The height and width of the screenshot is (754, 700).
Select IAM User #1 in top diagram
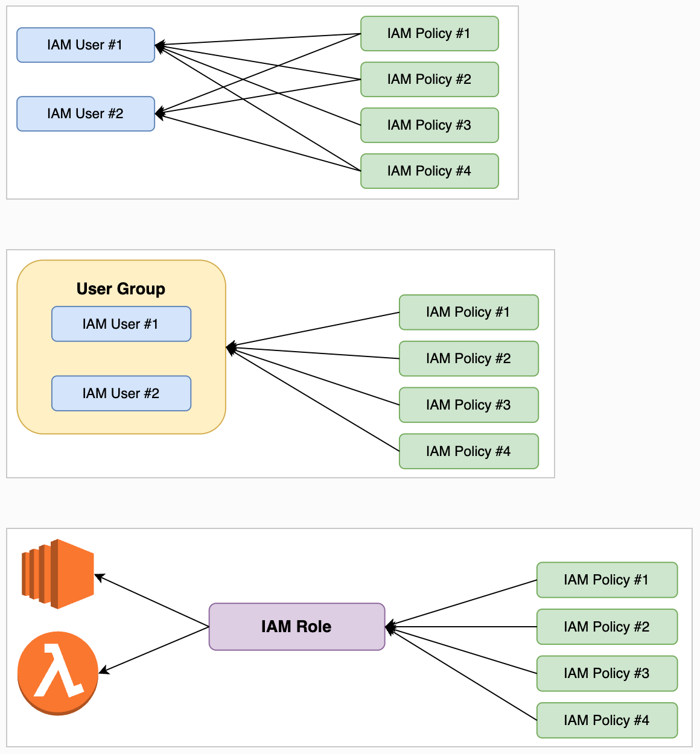[x=86, y=45]
